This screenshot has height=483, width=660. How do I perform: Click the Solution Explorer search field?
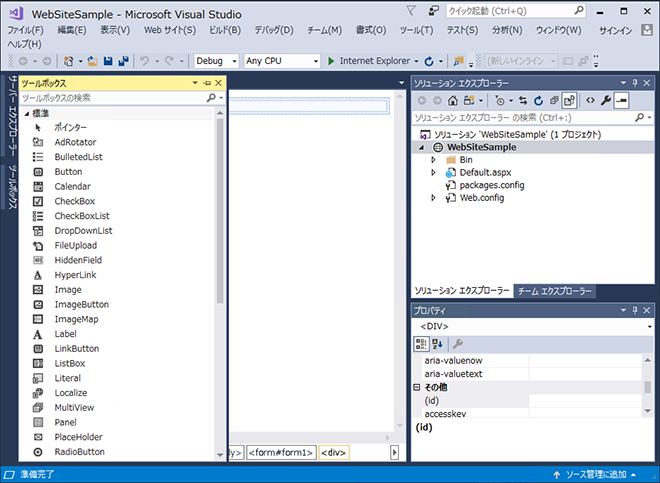[x=522, y=118]
